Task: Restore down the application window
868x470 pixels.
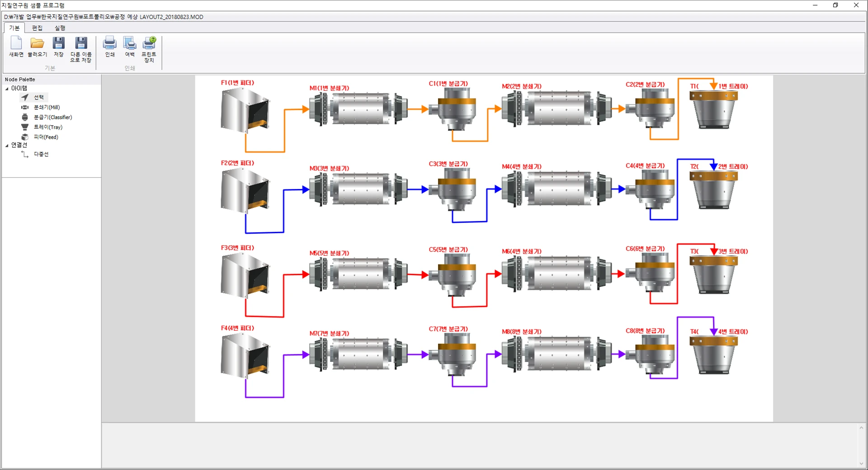Action: click(x=835, y=5)
